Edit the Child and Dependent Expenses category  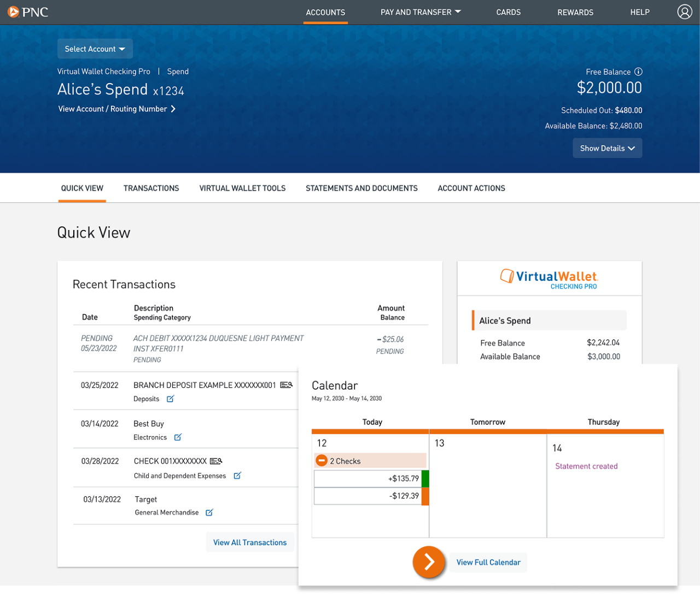tap(237, 475)
